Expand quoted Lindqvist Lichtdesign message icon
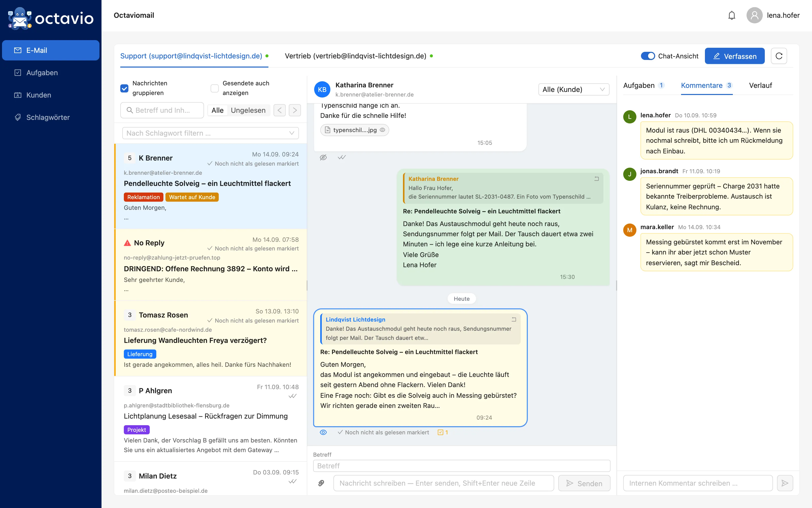 point(513,320)
